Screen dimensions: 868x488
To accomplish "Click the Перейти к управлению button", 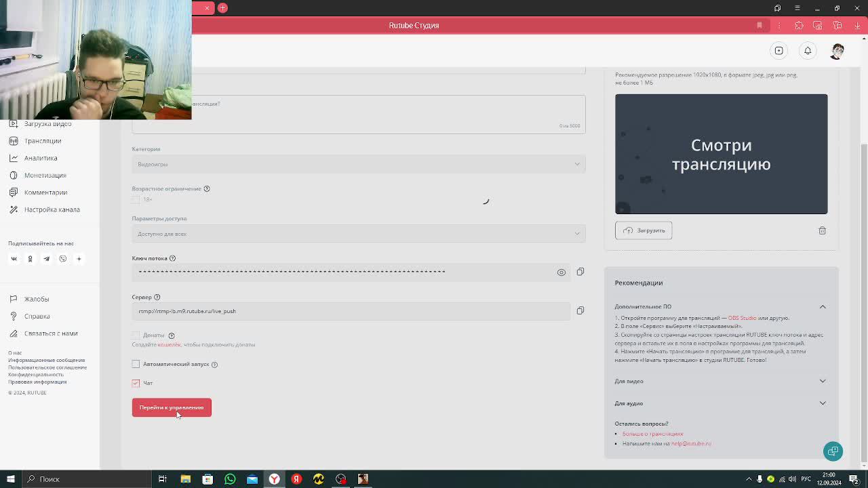I will click(172, 407).
